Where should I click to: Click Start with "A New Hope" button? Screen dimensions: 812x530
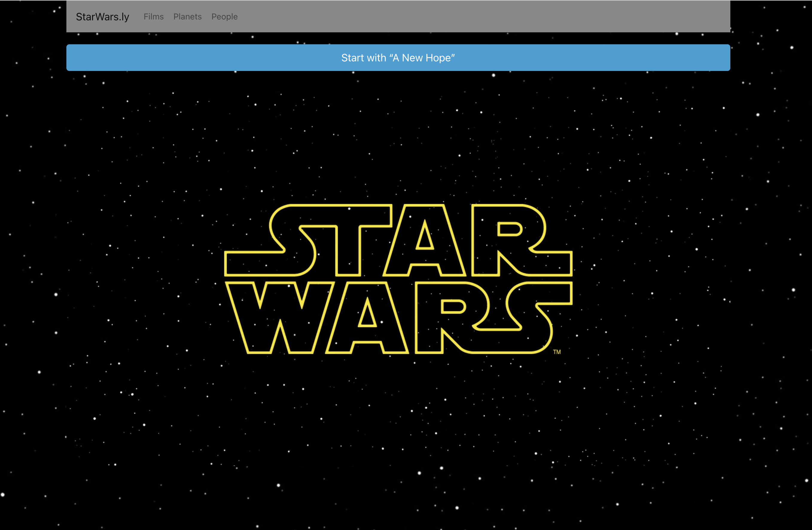click(x=398, y=58)
